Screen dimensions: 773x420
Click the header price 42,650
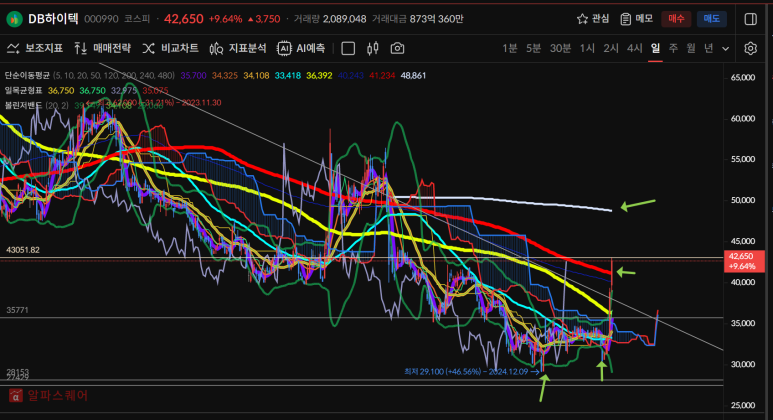click(x=183, y=19)
